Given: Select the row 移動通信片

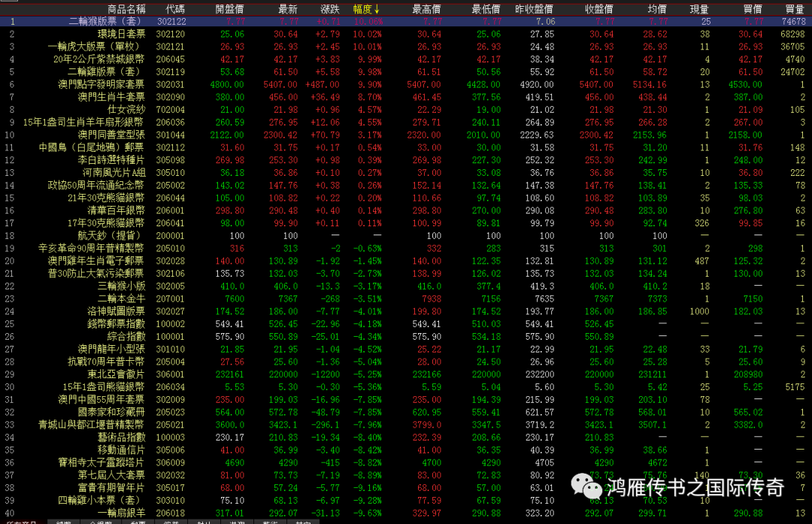Looking at the screenshot, I should coord(406,450).
